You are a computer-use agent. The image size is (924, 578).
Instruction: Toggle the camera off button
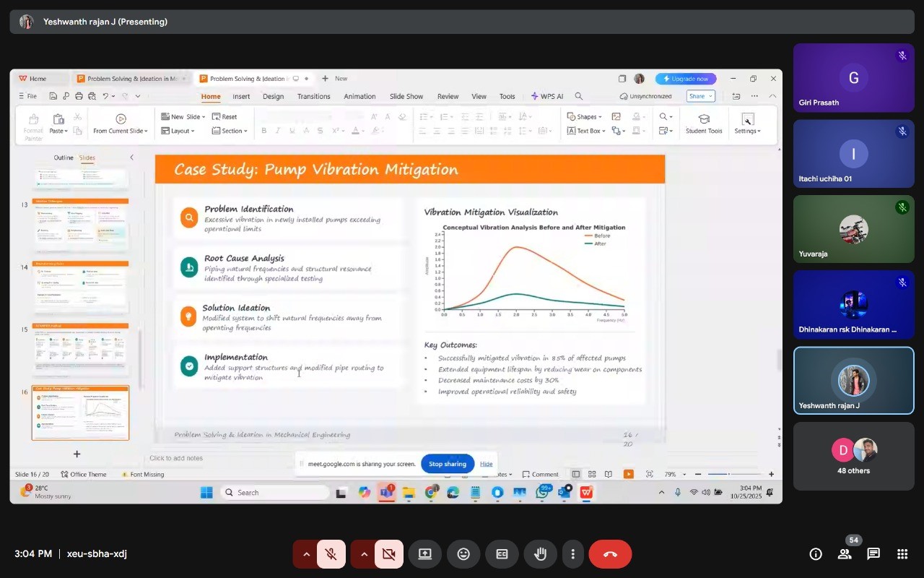pos(389,554)
